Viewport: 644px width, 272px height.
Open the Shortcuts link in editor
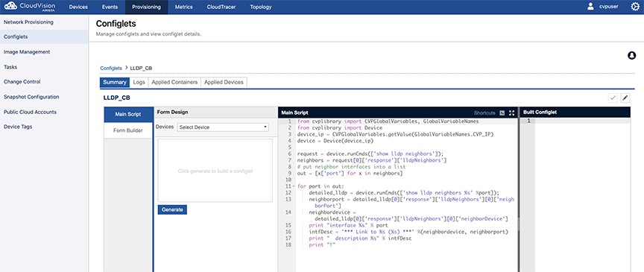(484, 113)
